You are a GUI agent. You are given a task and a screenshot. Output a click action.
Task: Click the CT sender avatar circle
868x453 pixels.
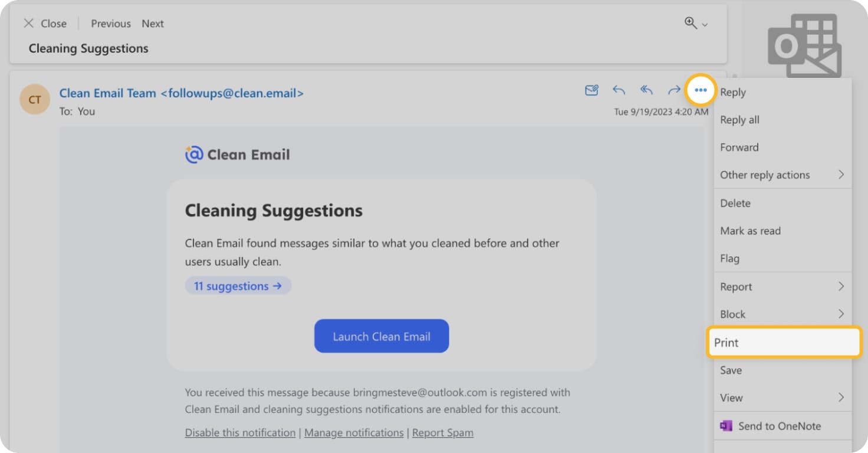click(34, 99)
